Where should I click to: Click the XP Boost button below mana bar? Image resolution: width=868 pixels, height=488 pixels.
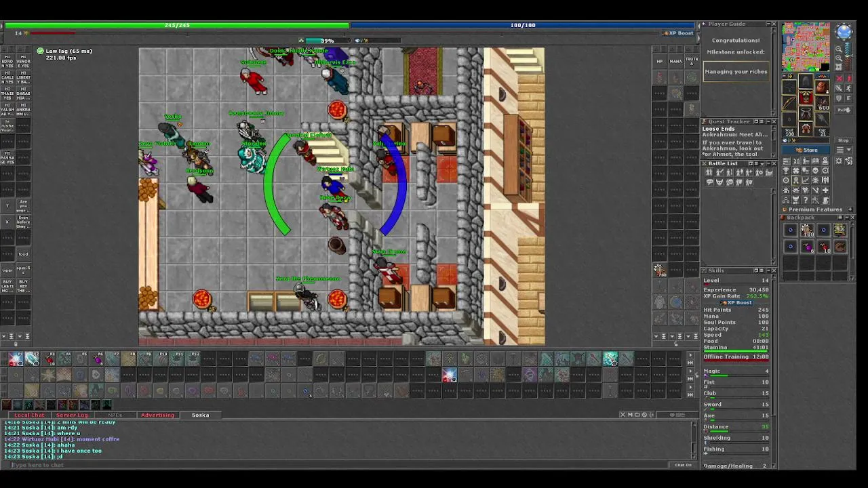click(x=677, y=33)
